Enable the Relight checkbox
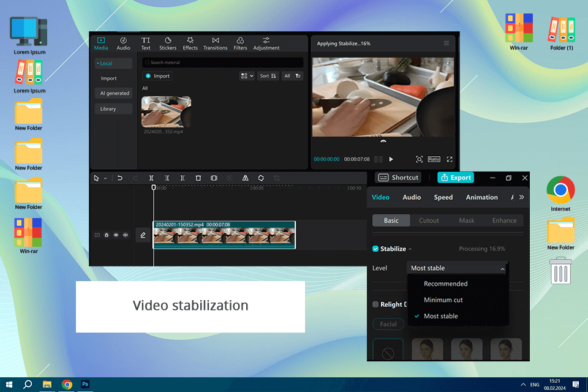Viewport: 588px width, 392px height. pos(375,304)
